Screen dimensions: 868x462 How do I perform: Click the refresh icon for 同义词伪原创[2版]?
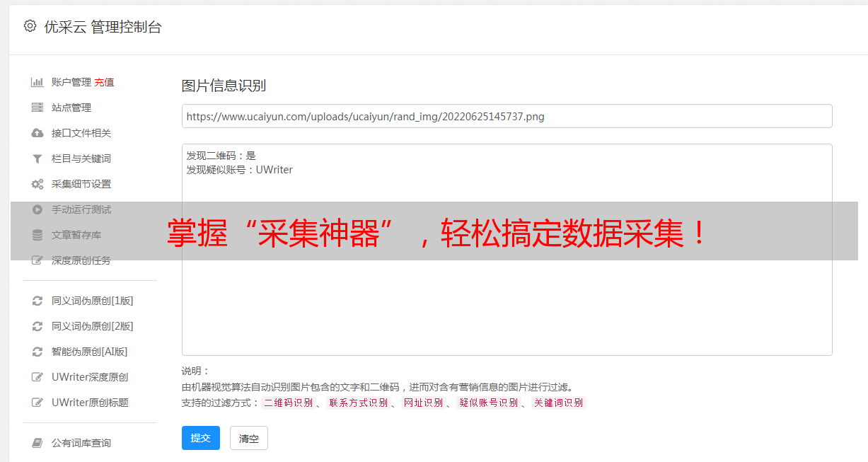(37, 326)
